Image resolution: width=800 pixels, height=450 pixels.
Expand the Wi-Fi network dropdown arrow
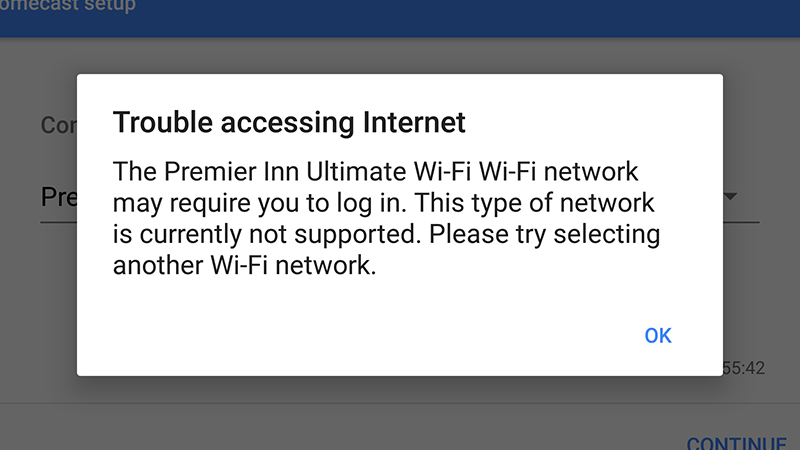pos(732,196)
